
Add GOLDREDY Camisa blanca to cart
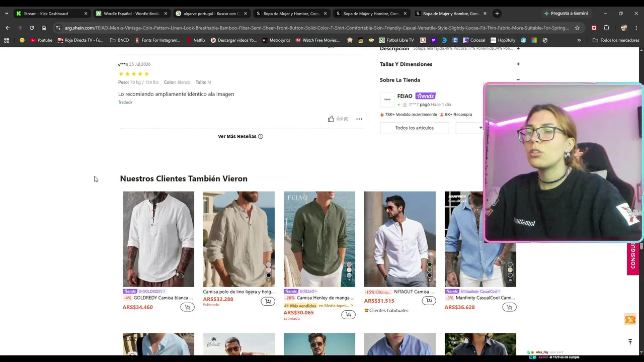click(187, 307)
